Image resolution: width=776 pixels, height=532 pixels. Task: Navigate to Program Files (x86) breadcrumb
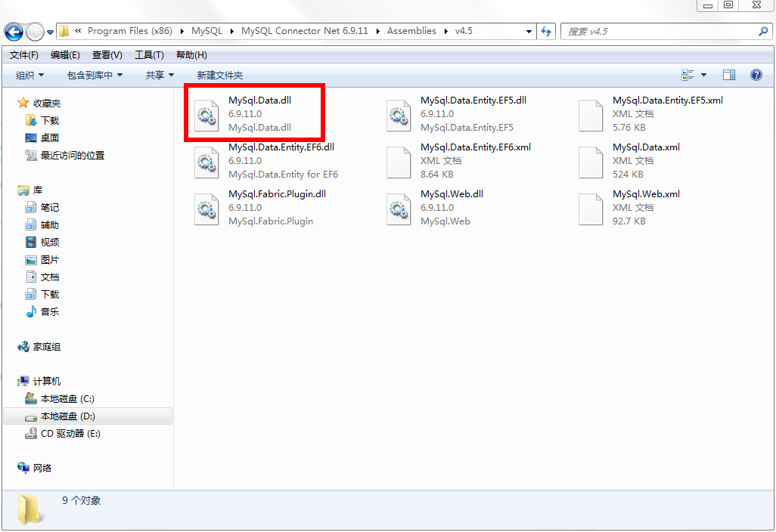(129, 31)
